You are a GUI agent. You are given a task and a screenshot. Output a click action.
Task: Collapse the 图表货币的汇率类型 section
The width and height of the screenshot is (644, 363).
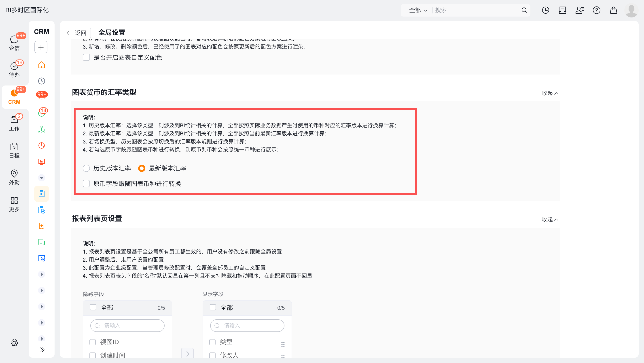(550, 93)
